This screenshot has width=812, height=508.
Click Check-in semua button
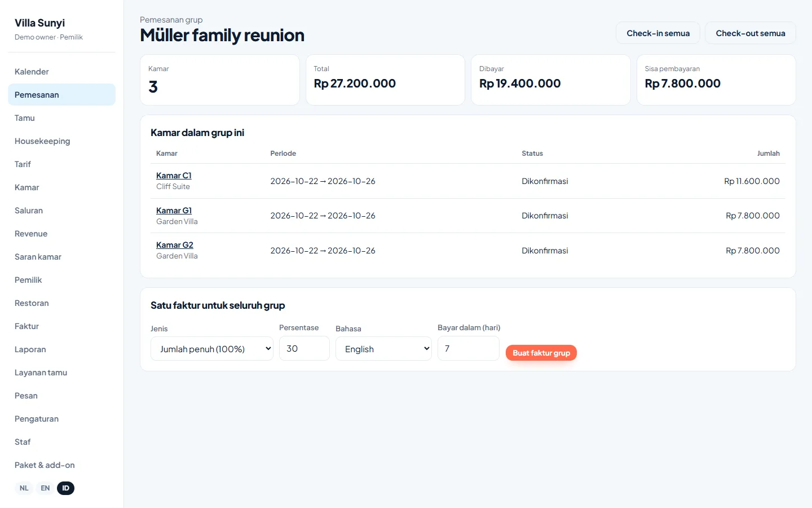(658, 33)
